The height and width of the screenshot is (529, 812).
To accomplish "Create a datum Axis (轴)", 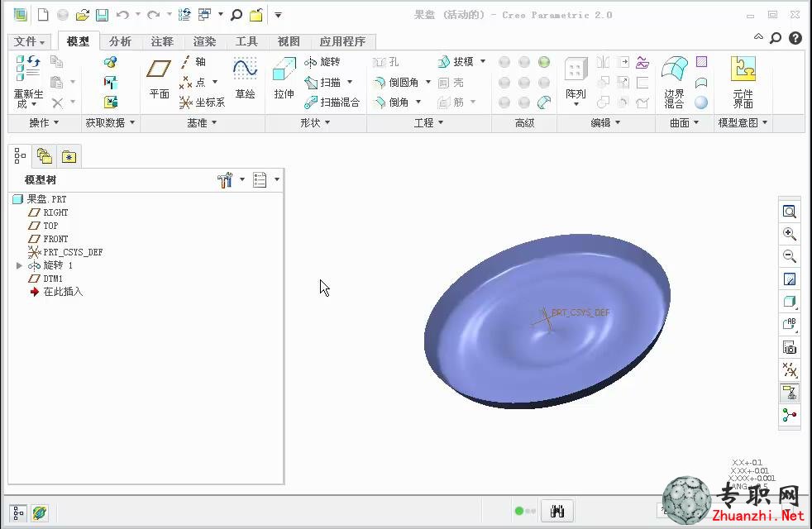I will (x=193, y=62).
